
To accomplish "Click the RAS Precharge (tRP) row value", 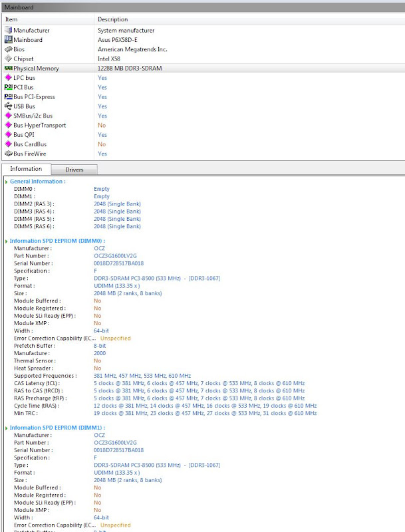I will (199, 398).
